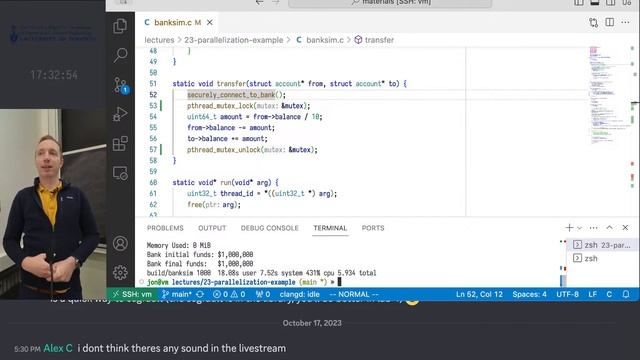Screen dimensions: 640x360
Task: Click 'clangd: idle' status bar item
Action: (300, 294)
